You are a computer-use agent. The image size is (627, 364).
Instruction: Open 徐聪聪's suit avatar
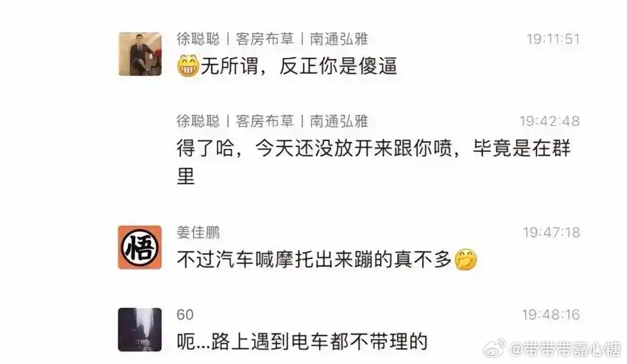click(x=140, y=54)
